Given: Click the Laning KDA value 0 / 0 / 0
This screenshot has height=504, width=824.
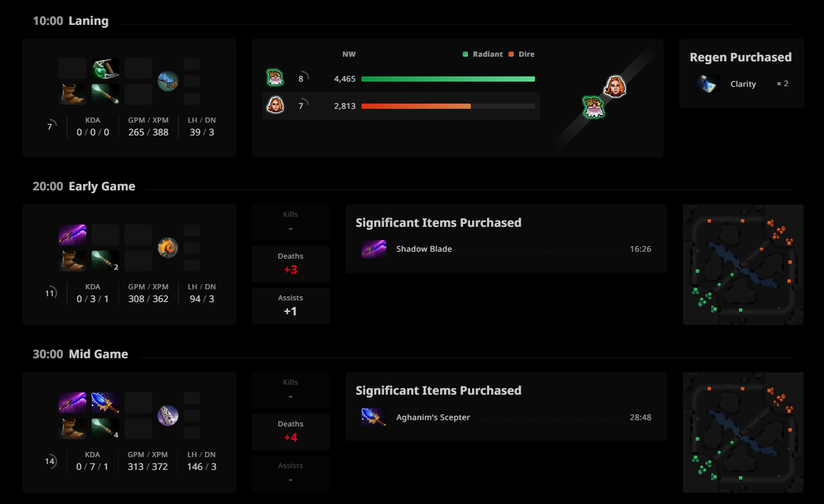Looking at the screenshot, I should click(93, 132).
